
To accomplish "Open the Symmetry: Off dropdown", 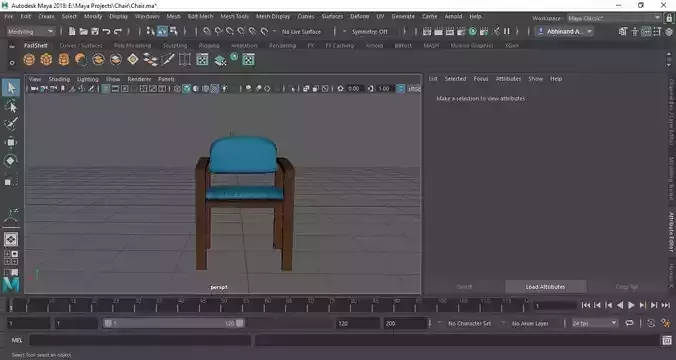I will [370, 31].
